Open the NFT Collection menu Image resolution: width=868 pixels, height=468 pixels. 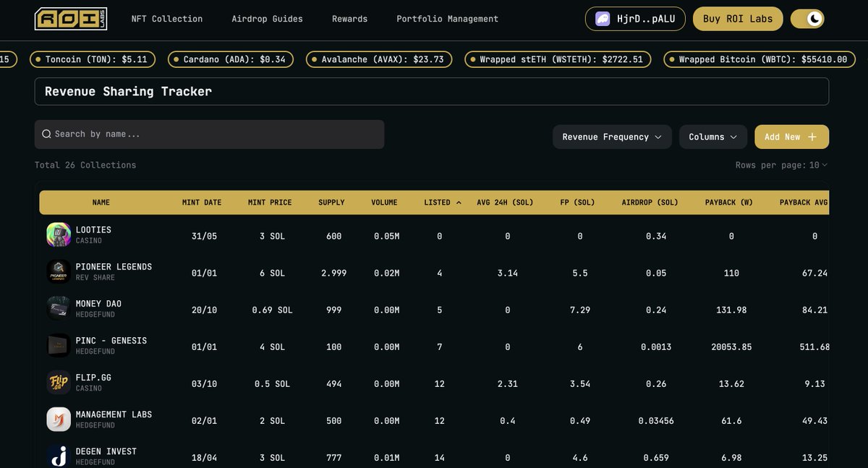coord(167,19)
